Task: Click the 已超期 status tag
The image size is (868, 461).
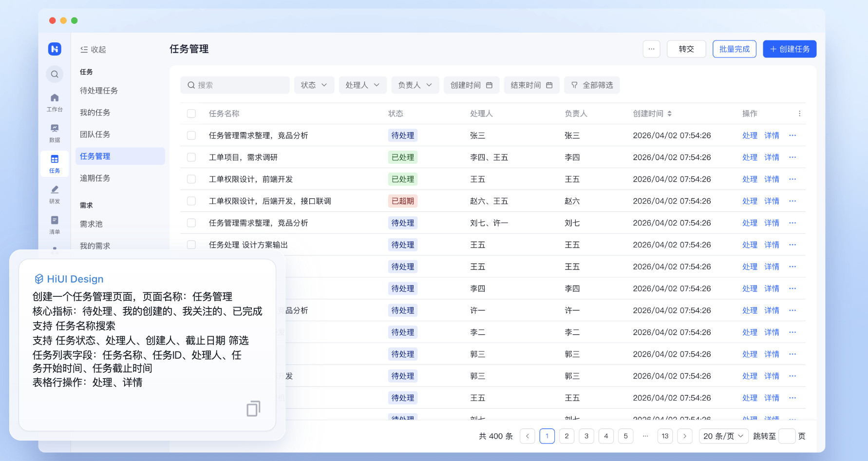Action: tap(403, 201)
